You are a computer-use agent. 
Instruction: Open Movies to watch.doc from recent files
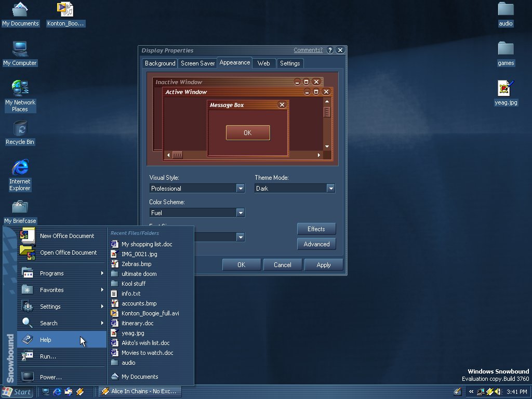click(151, 353)
